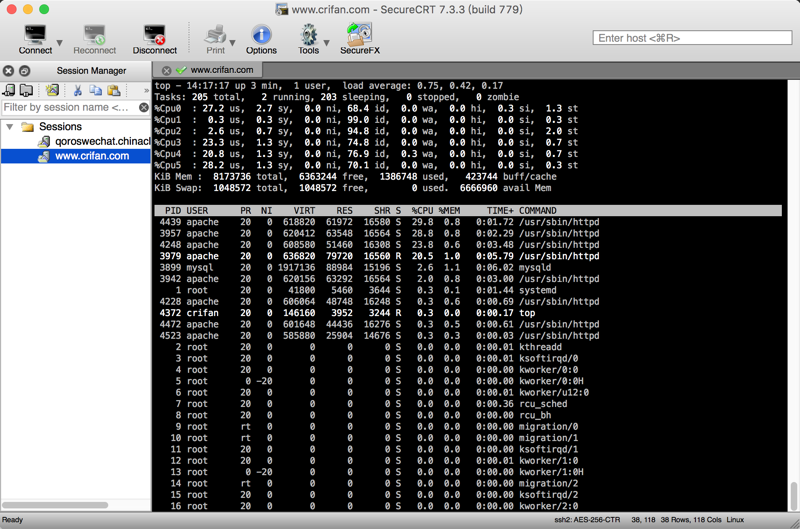Click the migration/2 process name

tap(548, 484)
